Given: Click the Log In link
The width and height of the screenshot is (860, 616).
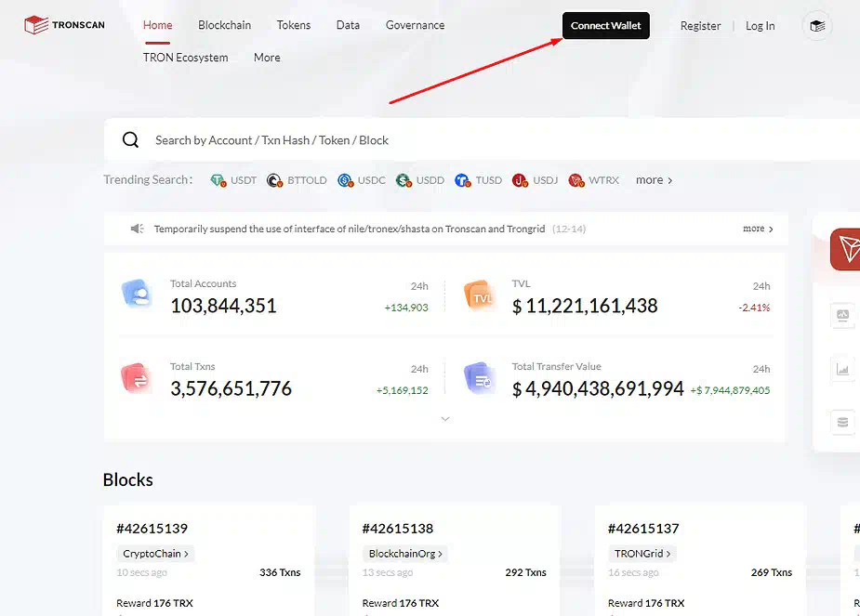Looking at the screenshot, I should pyautogui.click(x=761, y=26).
